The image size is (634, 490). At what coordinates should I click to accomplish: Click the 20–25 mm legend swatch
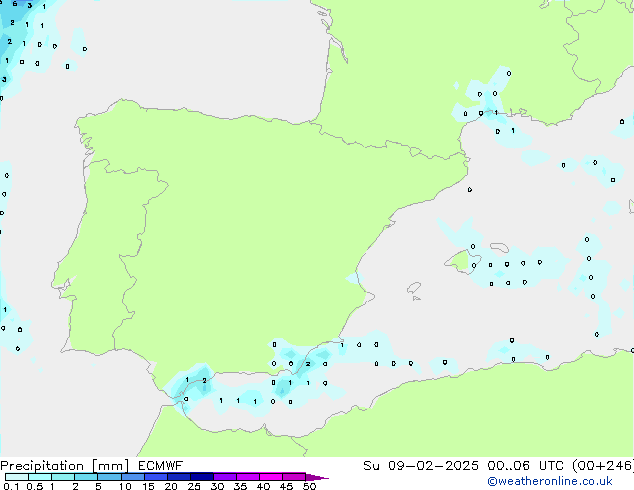click(x=178, y=477)
